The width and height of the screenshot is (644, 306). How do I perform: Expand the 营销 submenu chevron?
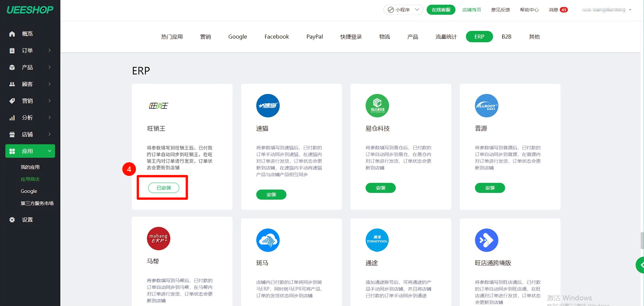(50, 101)
